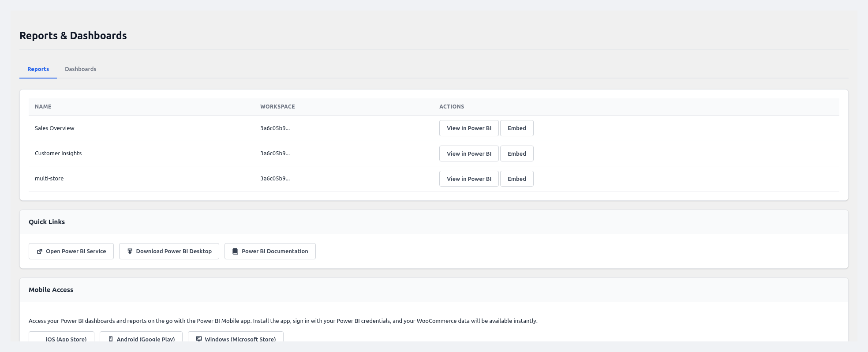Embed the Sales Overview report
868x352 pixels.
coord(517,128)
